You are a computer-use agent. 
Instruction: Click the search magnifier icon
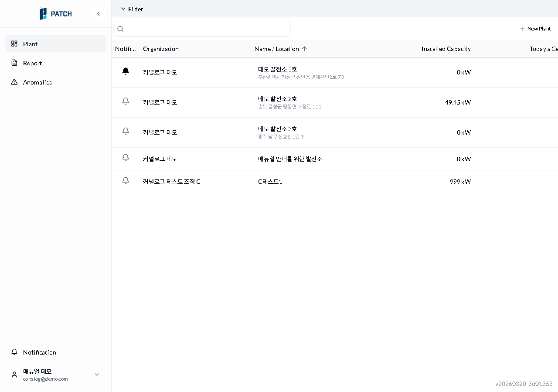coord(121,29)
